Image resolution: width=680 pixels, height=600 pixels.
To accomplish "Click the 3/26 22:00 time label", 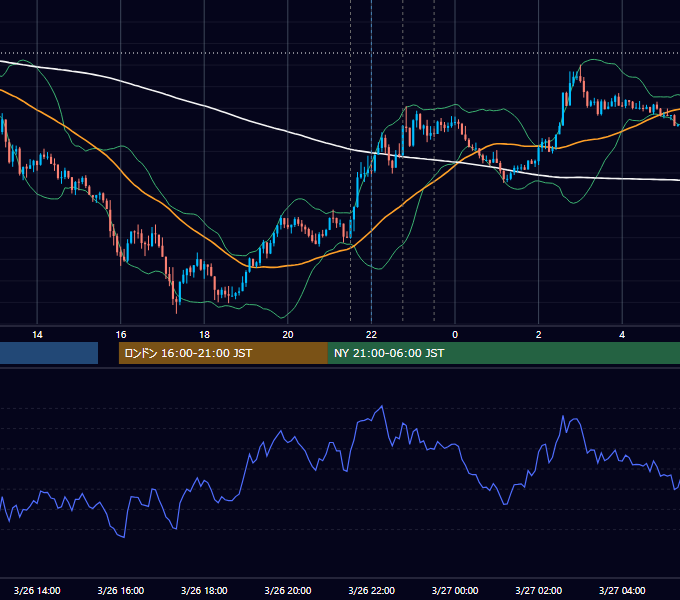I will pyautogui.click(x=371, y=590).
